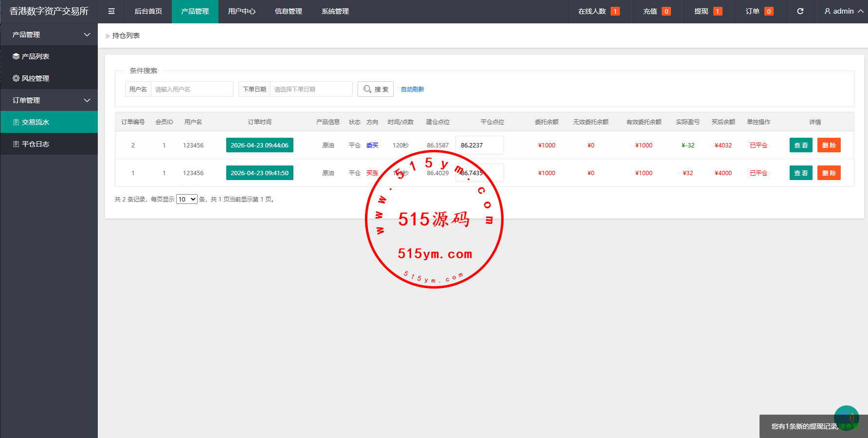Open the admin user dropdown menu
The height and width of the screenshot is (438, 868).
click(x=844, y=11)
